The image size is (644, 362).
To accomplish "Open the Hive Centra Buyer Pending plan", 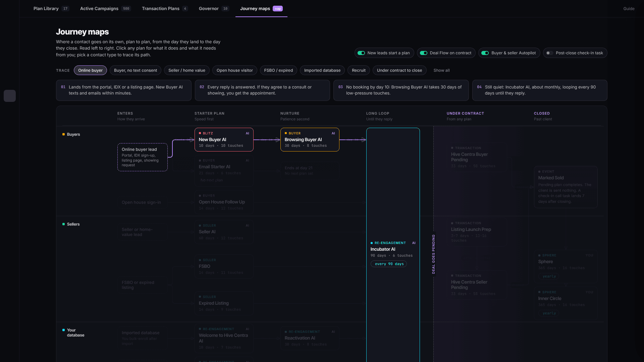I will (477, 157).
